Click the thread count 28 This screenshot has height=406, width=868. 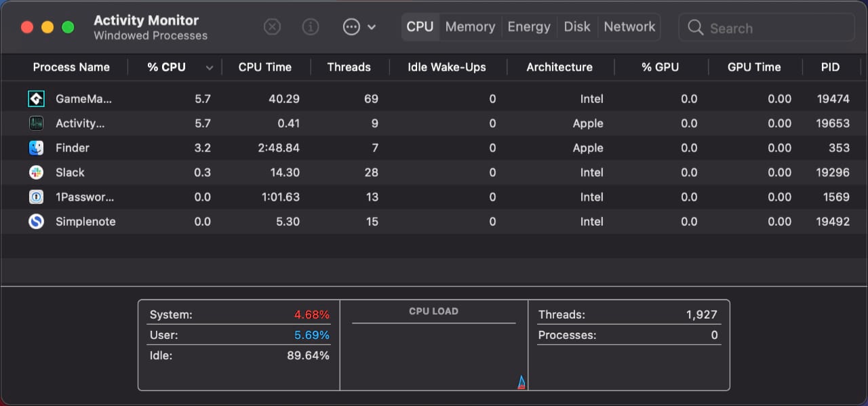click(371, 172)
